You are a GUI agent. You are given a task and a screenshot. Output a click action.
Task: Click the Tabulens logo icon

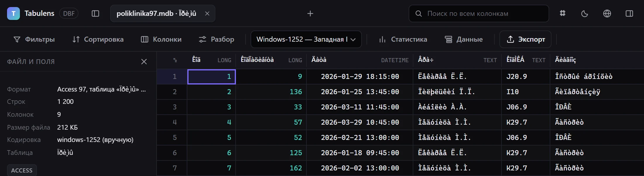[13, 13]
